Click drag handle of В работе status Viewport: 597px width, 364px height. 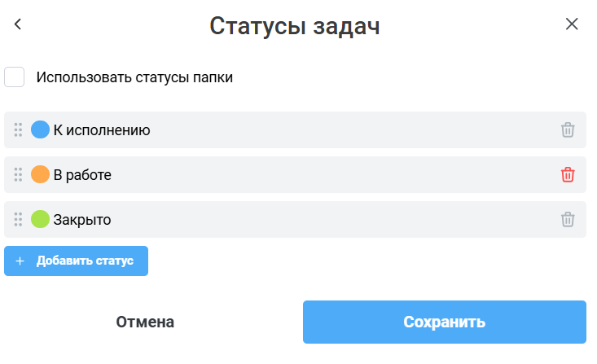pos(18,175)
